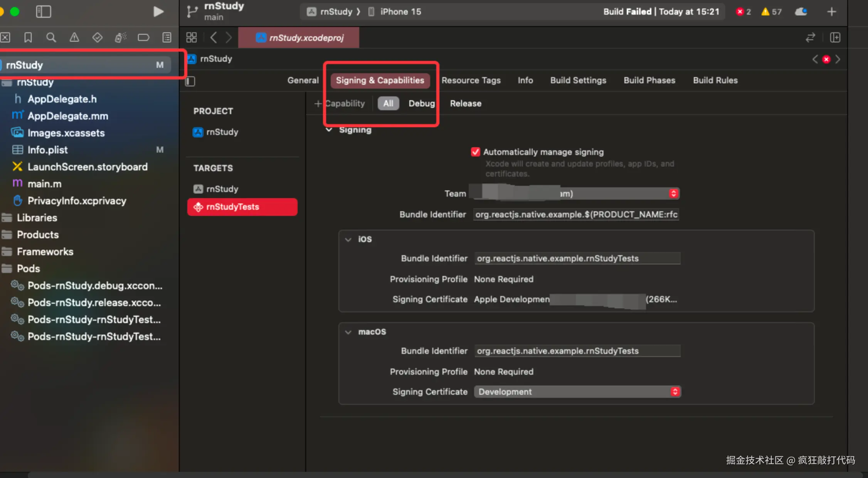Viewport: 868px width, 478px height.
Task: Click the Run build play button
Action: point(158,12)
